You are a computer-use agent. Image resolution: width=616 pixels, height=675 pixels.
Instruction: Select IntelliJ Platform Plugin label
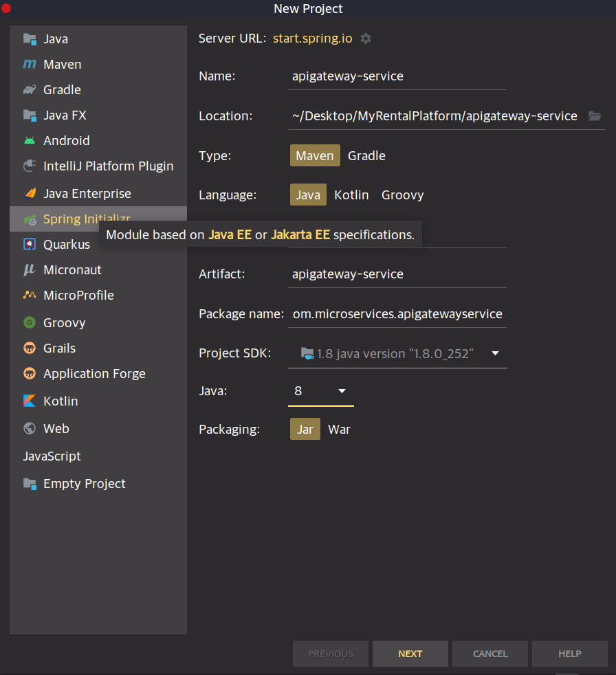(x=109, y=166)
